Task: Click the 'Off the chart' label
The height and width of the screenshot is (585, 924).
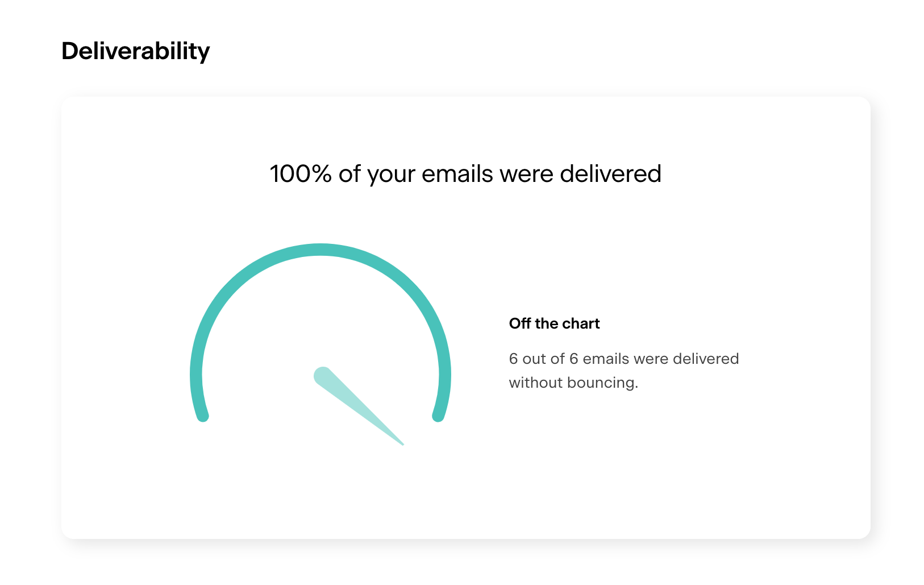Action: coord(554,323)
